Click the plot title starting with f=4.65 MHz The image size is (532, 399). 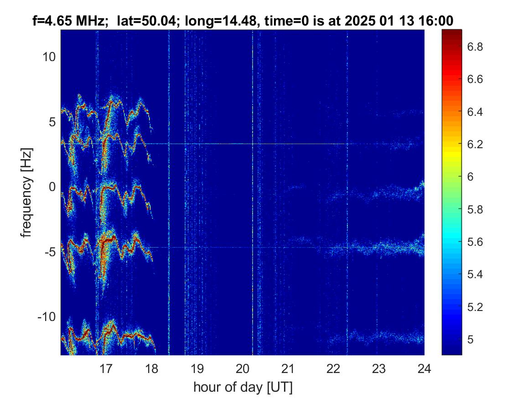[243, 21]
